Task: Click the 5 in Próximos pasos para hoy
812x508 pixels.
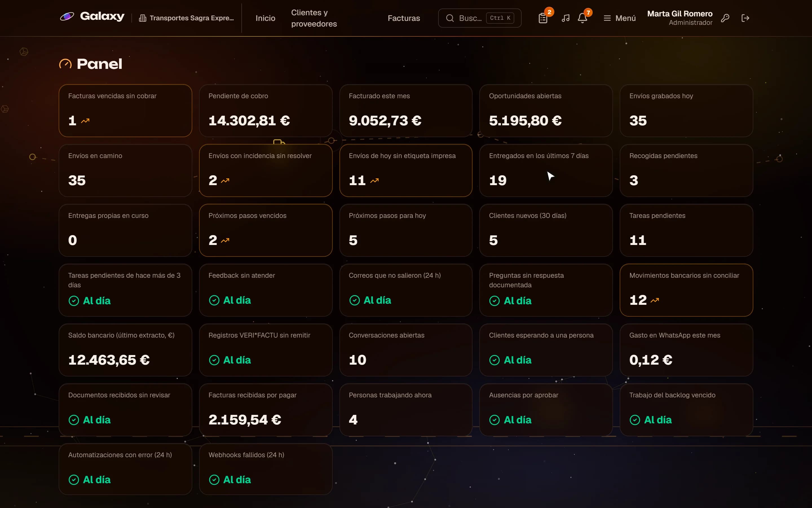Action: tap(353, 240)
